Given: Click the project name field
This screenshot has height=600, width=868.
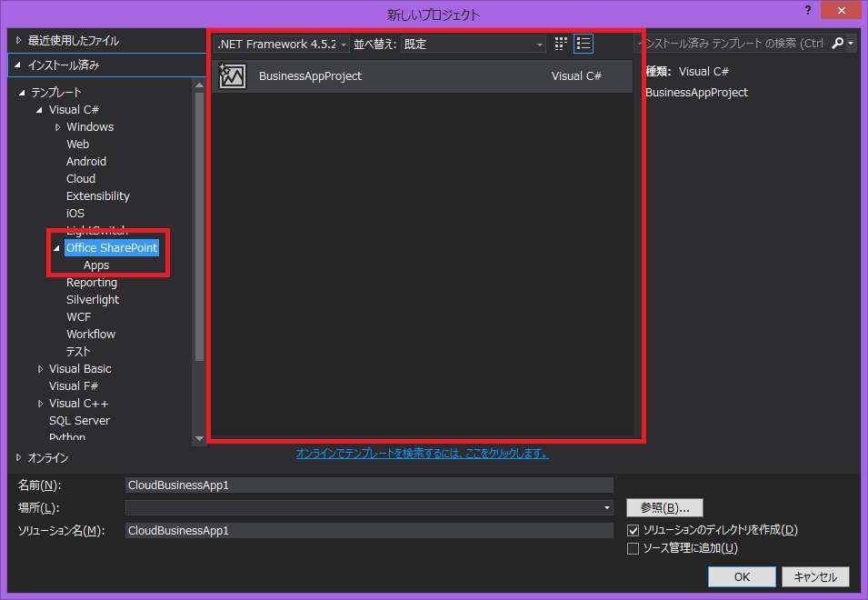Looking at the screenshot, I should pos(369,485).
